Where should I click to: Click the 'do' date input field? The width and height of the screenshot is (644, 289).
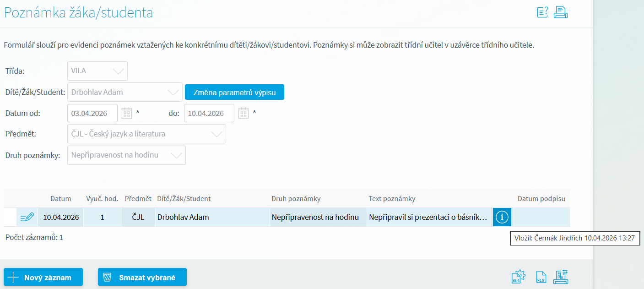pyautogui.click(x=209, y=113)
